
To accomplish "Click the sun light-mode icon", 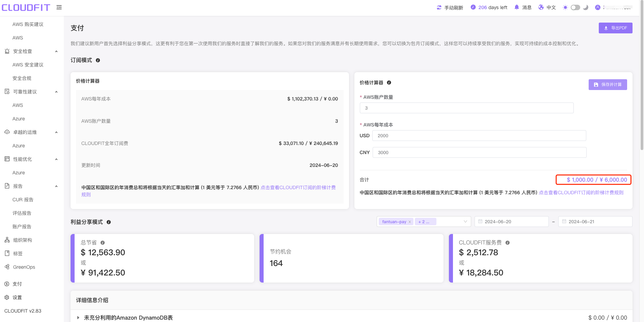I will pos(565,7).
